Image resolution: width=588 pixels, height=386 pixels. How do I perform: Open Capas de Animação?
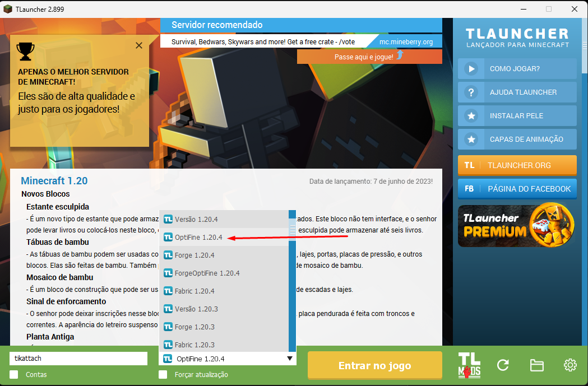[x=517, y=139]
